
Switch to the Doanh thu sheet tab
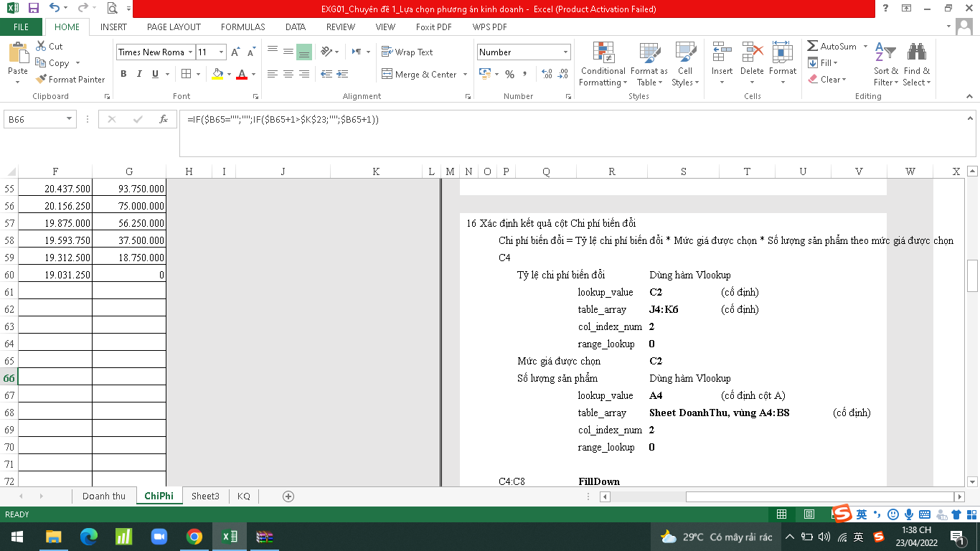click(x=104, y=496)
